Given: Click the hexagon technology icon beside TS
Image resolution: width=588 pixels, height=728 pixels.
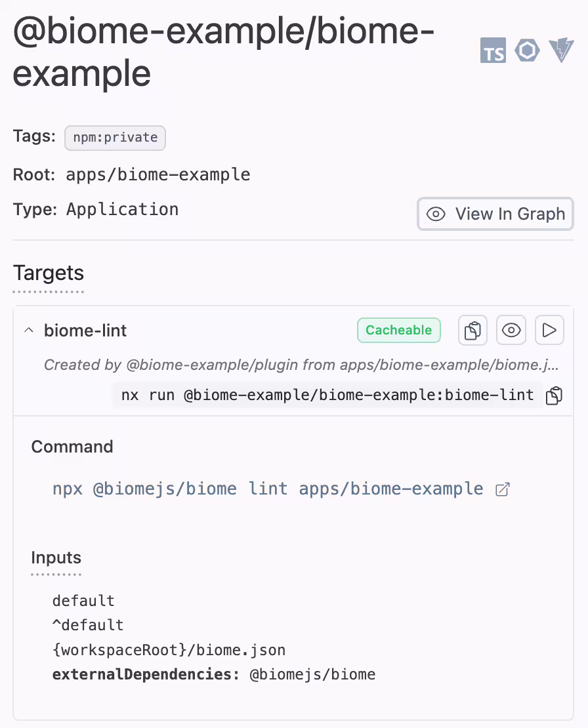Looking at the screenshot, I should pos(527,51).
